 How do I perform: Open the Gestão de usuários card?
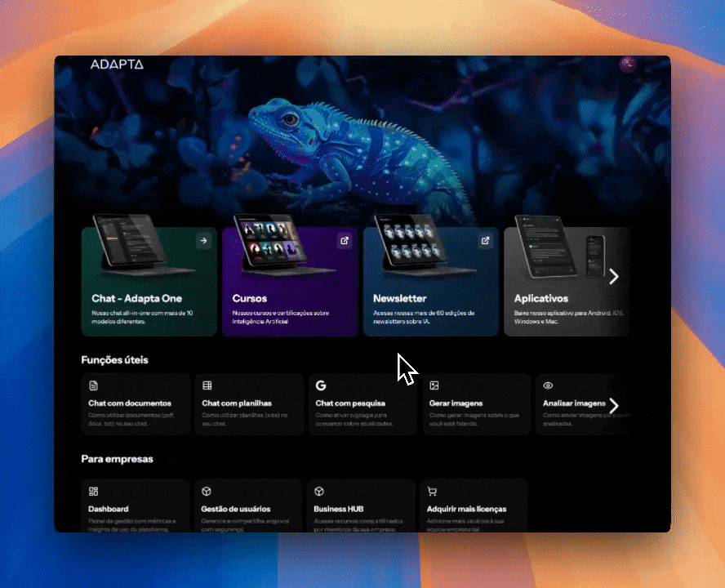[251, 506]
